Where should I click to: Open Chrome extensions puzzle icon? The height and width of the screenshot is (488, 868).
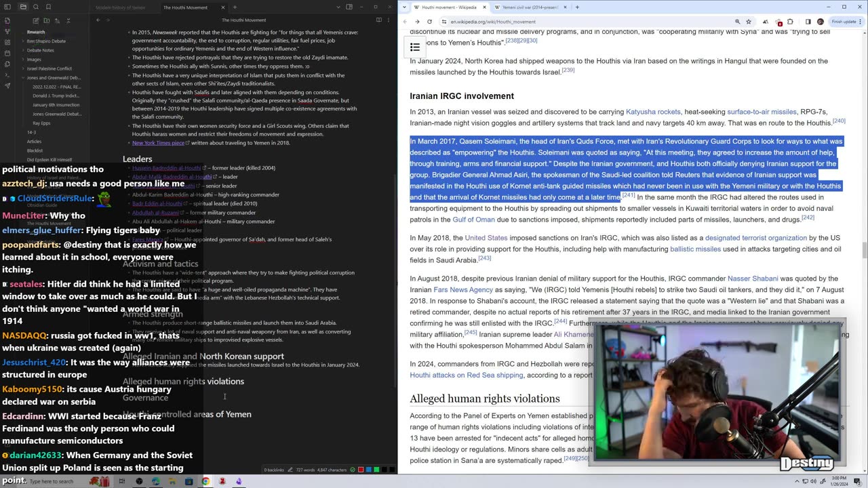[x=791, y=22]
